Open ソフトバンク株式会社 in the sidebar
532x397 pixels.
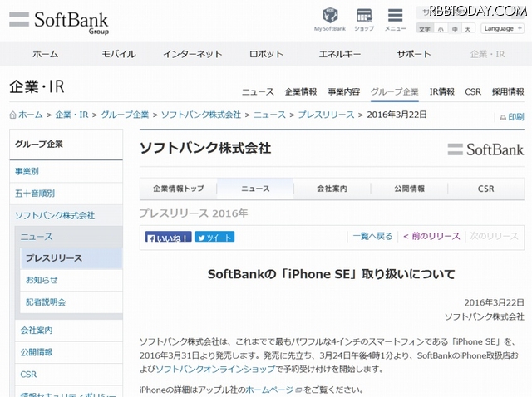[66, 215]
